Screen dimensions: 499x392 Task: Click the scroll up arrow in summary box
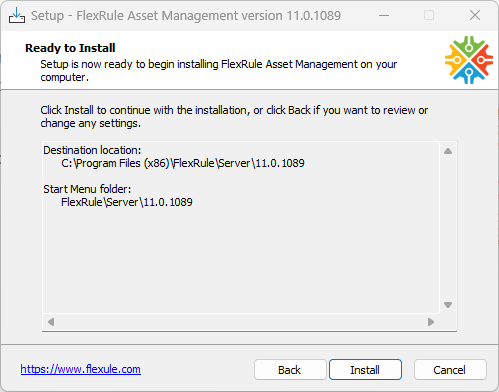point(448,151)
